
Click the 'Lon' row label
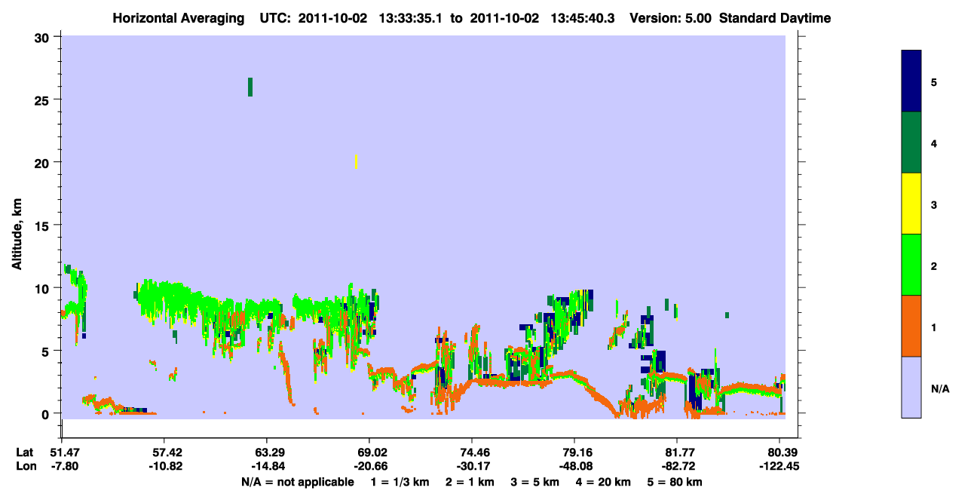pos(25,466)
